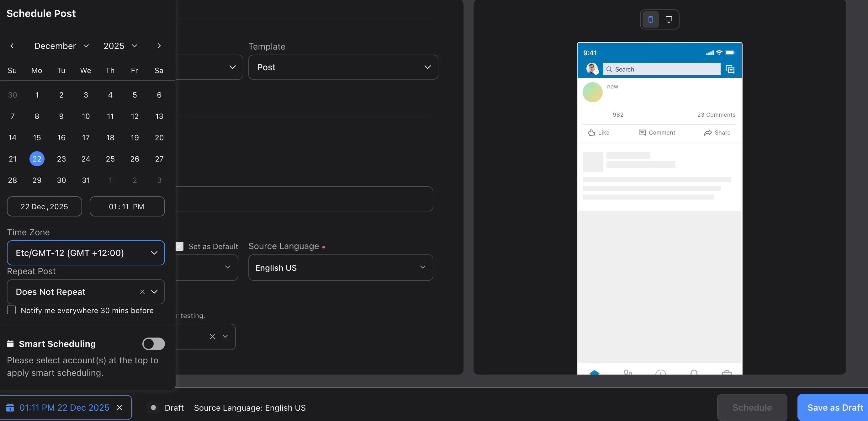The image size is (868, 421).
Task: Click the Schedule button
Action: pyautogui.click(x=752, y=408)
